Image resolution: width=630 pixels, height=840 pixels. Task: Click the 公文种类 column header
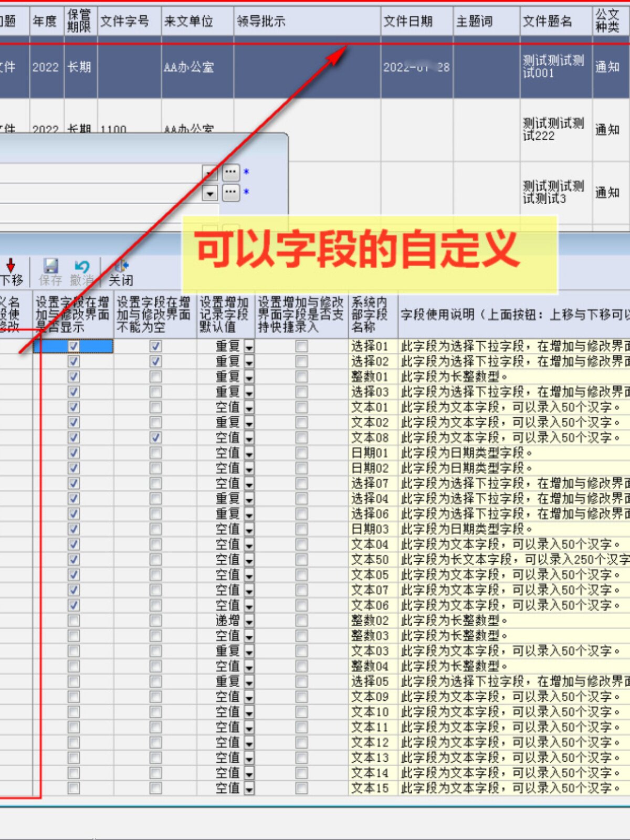[611, 21]
